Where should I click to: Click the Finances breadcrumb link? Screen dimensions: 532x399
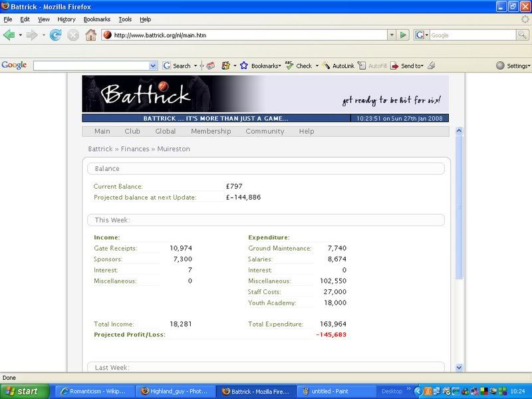point(135,149)
